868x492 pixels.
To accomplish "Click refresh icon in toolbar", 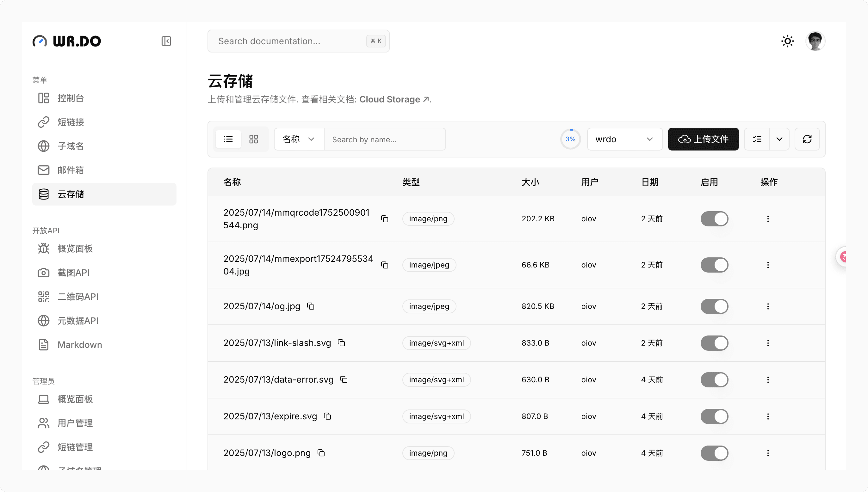I will 807,139.
